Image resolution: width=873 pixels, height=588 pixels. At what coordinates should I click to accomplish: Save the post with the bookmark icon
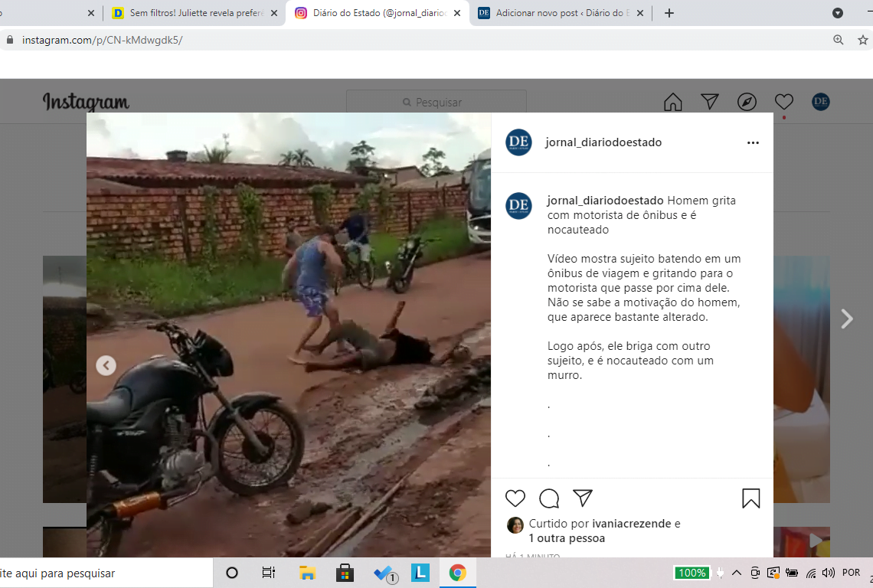[x=750, y=498]
